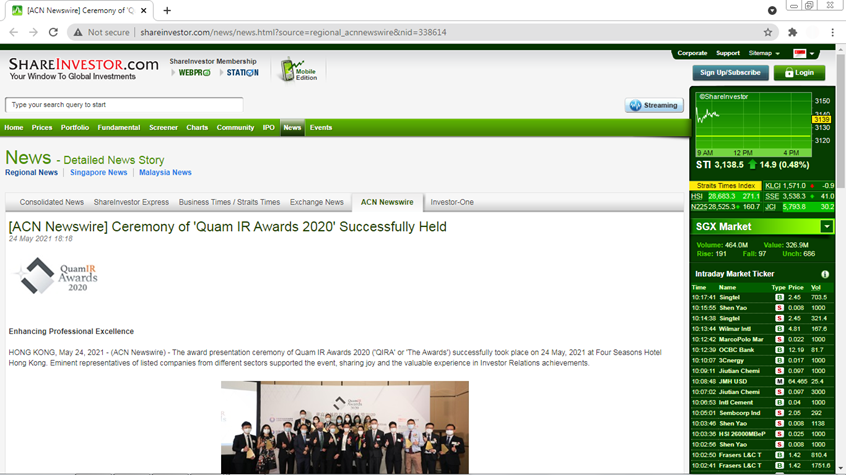Click the browser forward arrow
The image size is (846, 475).
pos(33,32)
